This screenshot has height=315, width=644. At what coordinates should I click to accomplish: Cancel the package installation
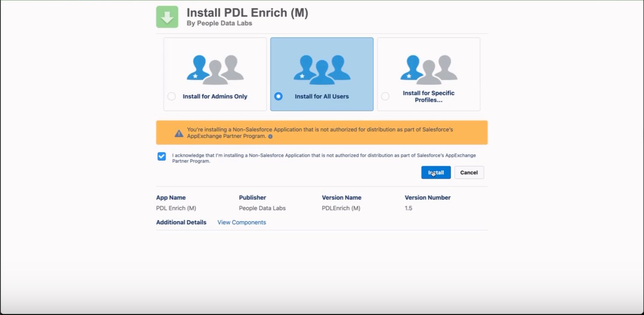coord(469,173)
